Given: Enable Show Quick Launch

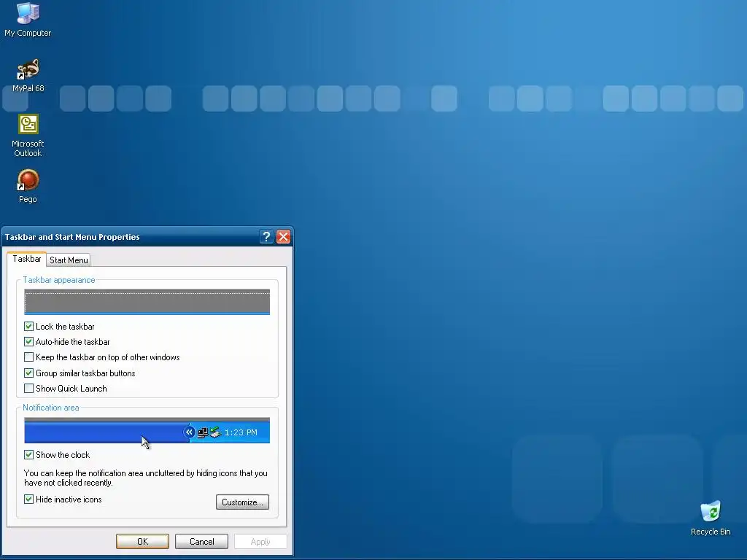Looking at the screenshot, I should [x=28, y=388].
